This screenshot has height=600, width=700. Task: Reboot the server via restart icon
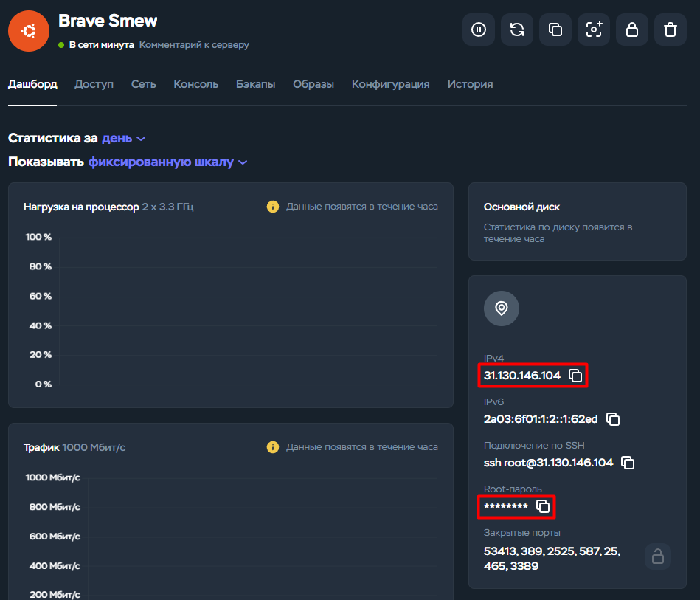(516, 30)
